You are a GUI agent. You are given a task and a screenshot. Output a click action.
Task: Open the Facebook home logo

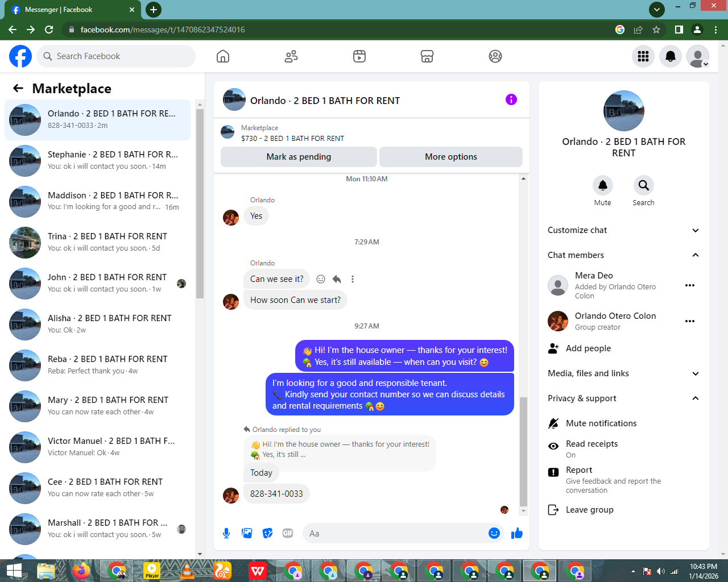coord(20,56)
